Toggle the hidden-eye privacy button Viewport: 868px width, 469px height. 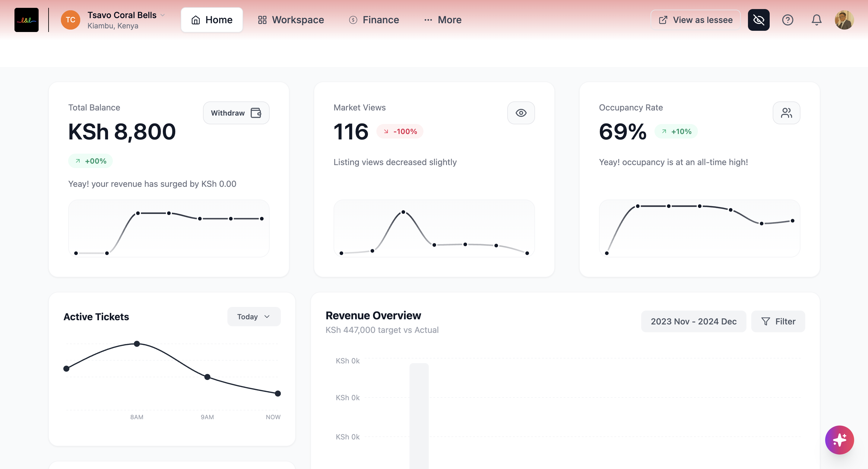coord(759,20)
